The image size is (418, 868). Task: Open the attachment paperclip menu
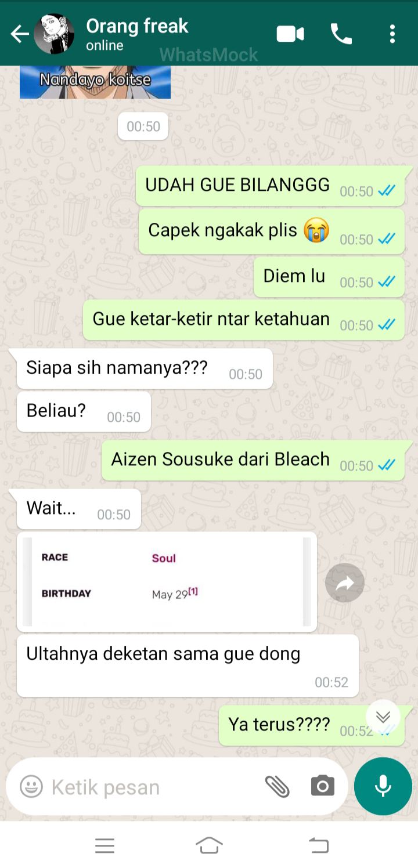(277, 787)
